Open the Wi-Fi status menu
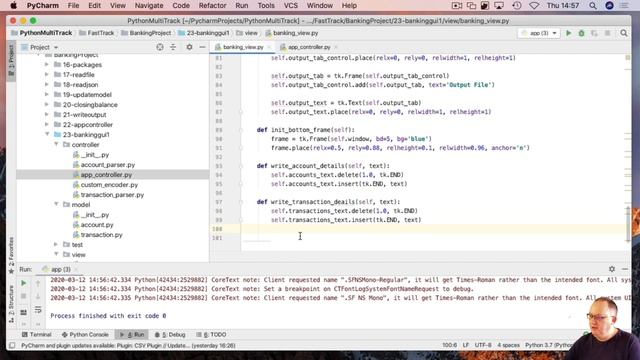Viewport: 640px width, 360px height. (x=534, y=6)
